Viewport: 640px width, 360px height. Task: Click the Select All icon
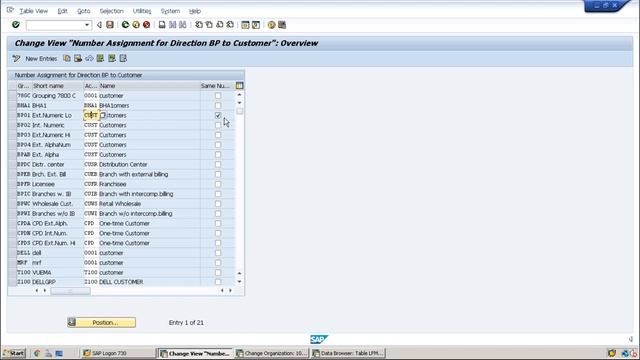coord(100,58)
